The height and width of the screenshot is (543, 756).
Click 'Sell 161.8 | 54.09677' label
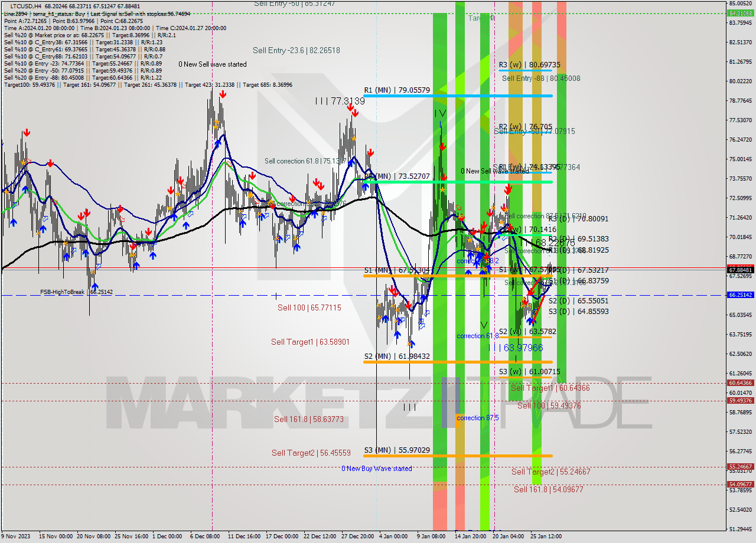point(548,489)
